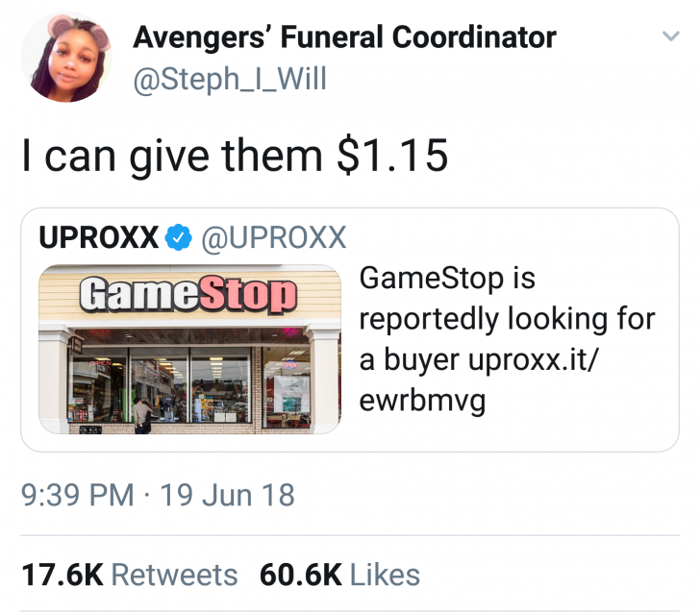The image size is (700, 612).
Task: Visit the @Steph_I_Will handle link
Action: pos(230,80)
